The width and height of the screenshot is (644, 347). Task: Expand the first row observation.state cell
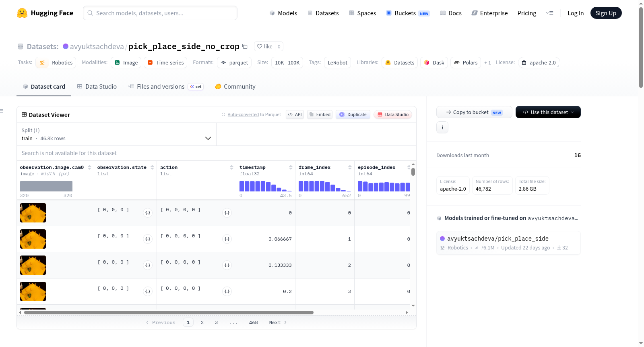pyautogui.click(x=148, y=213)
